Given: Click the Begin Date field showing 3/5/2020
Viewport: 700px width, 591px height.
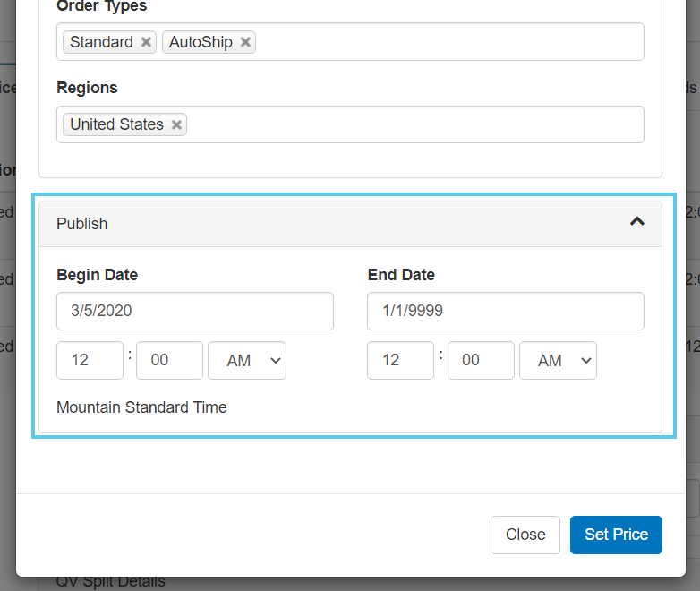Looking at the screenshot, I should (x=194, y=311).
